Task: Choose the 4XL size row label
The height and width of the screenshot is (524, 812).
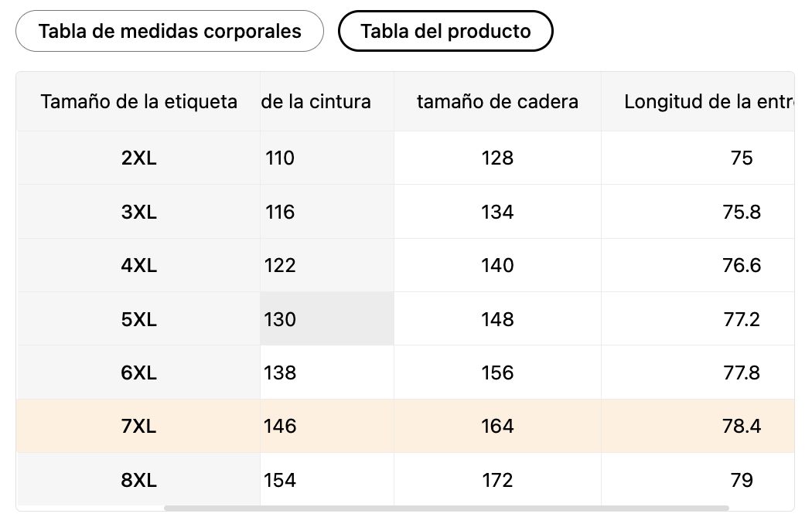Action: (x=139, y=265)
